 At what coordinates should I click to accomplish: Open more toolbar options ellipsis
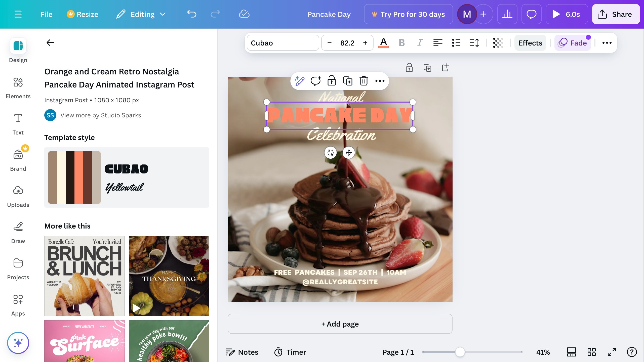coord(607,43)
